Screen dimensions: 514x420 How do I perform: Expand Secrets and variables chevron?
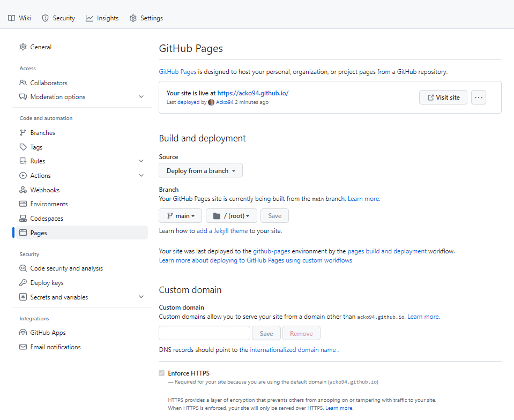(x=141, y=297)
